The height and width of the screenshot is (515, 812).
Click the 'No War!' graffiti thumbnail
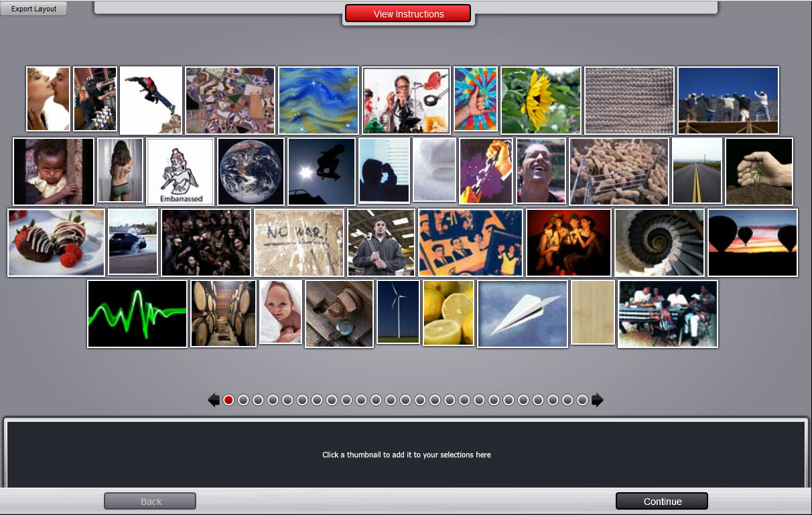pyautogui.click(x=299, y=243)
